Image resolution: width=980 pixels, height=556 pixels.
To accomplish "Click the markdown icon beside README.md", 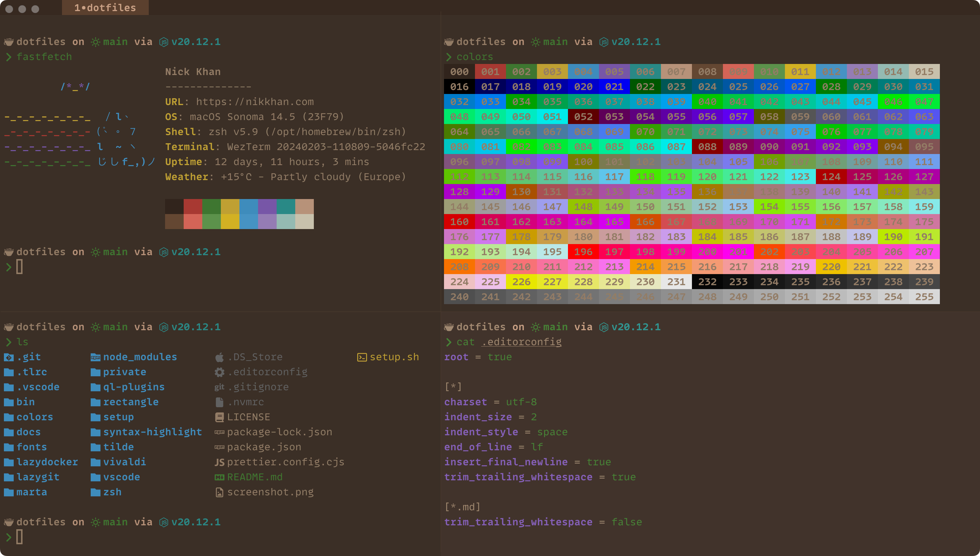I will tap(219, 477).
